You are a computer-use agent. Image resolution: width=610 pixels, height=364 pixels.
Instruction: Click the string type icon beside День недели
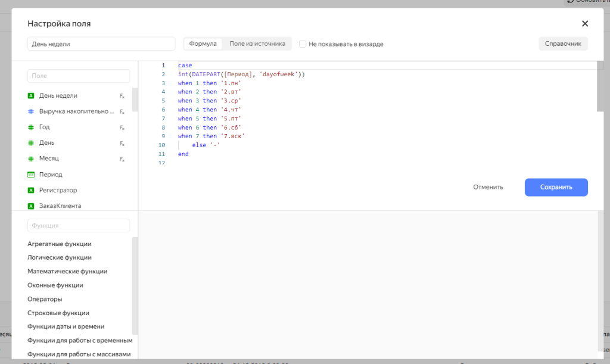click(31, 95)
